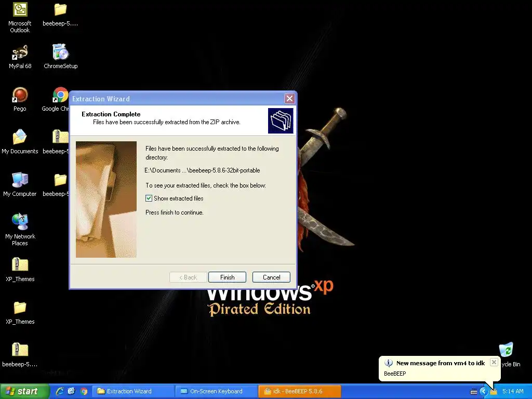Screen dimensions: 532x399
Task: Open the Start menu
Action: tap(24, 391)
